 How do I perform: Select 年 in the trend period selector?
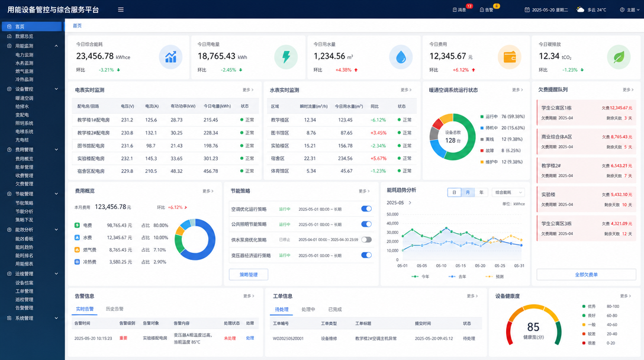[481, 192]
